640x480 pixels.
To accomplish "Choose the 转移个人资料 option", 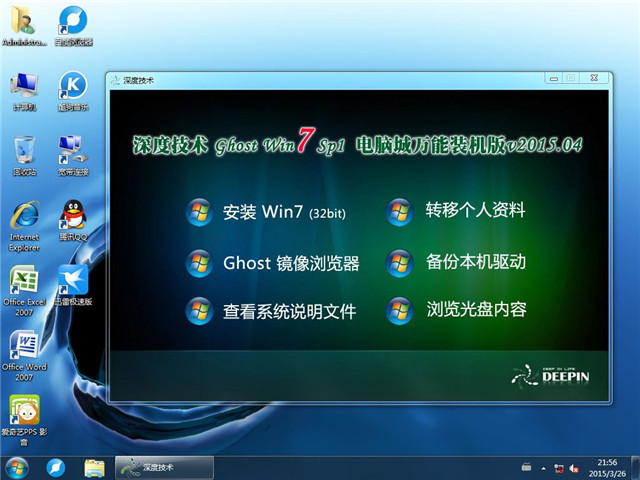I will tap(456, 211).
